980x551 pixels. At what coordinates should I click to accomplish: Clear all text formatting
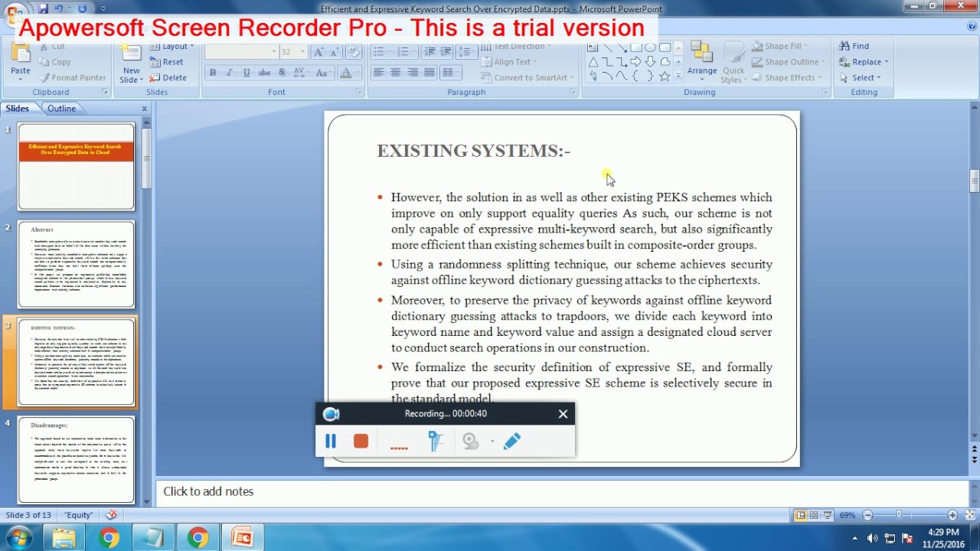click(354, 52)
